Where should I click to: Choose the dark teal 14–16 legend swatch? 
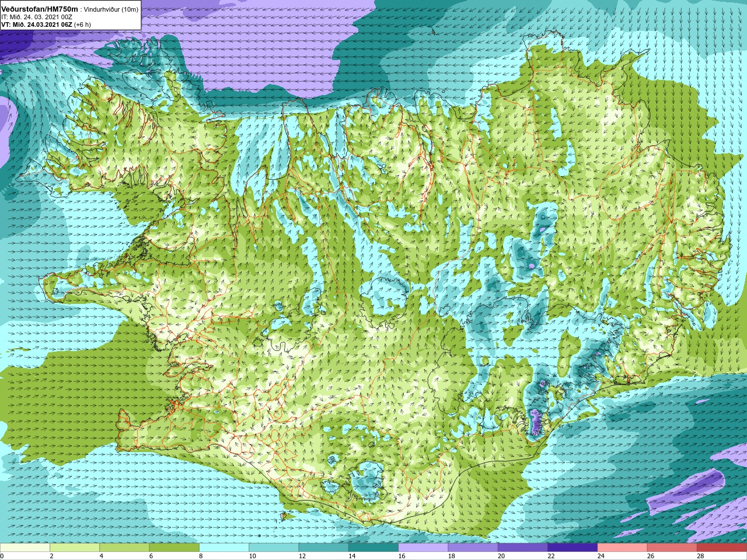(x=373, y=548)
